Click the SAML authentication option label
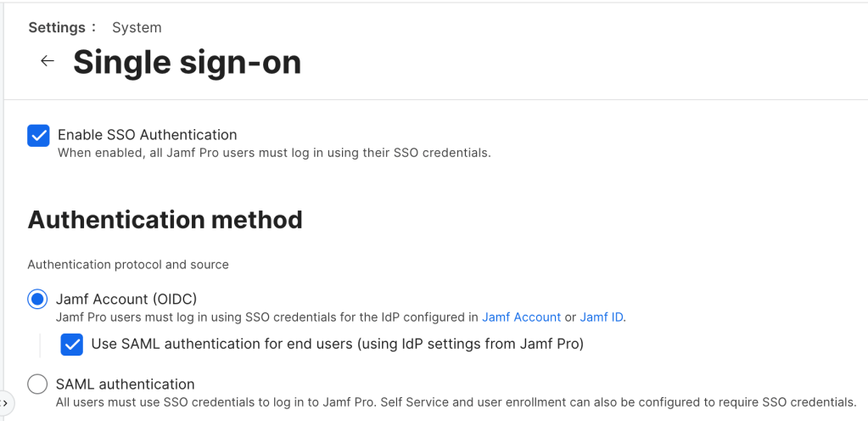 point(125,385)
